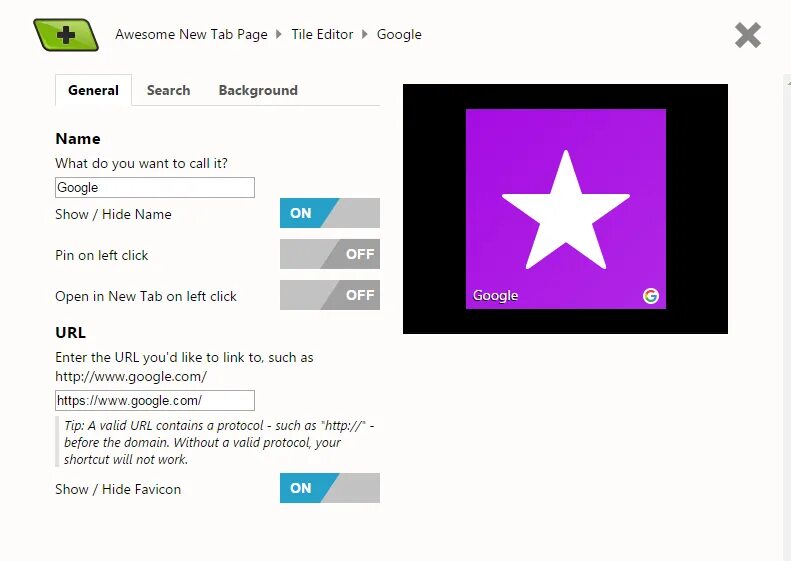Viewport: 791px width, 561px height.
Task: Toggle the Show / Hide Favicon switch
Action: (330, 488)
